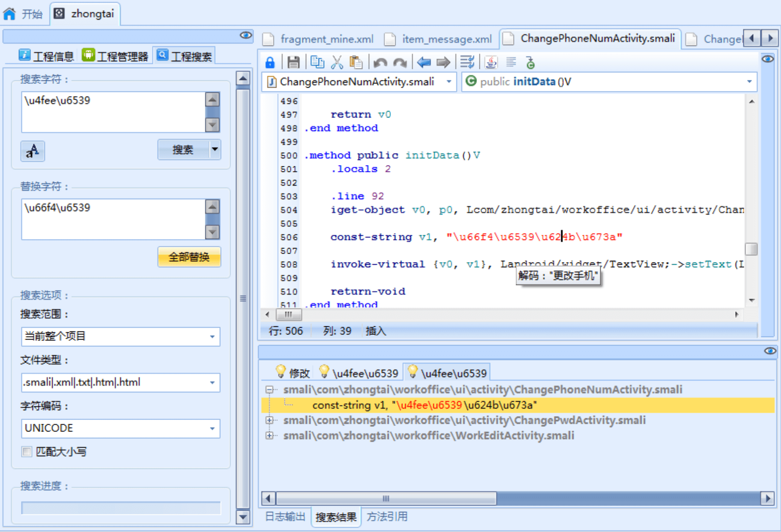Navigate back with the blue left arrow
The height and width of the screenshot is (532, 781).
point(423,62)
